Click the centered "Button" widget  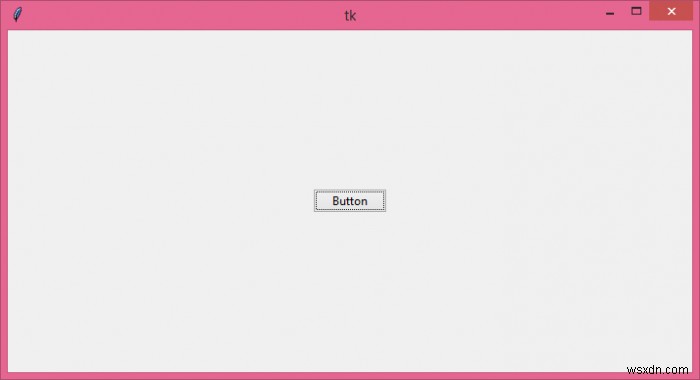(x=350, y=201)
